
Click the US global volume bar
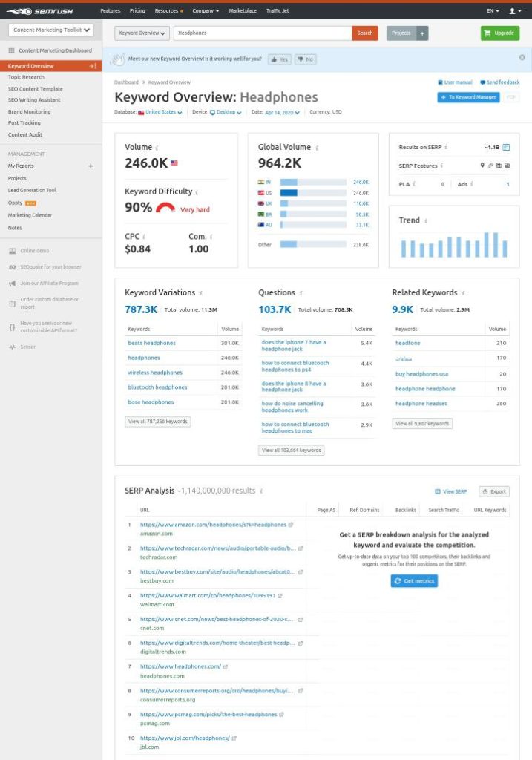click(313, 193)
